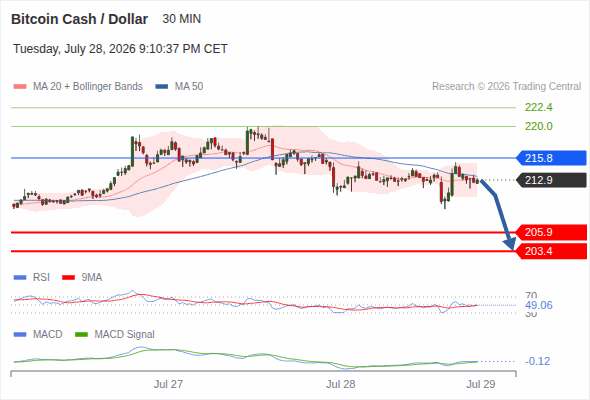The height and width of the screenshot is (400, 590).
Task: Click the Bitcoin Cash / Dollar title
Action: (x=79, y=19)
